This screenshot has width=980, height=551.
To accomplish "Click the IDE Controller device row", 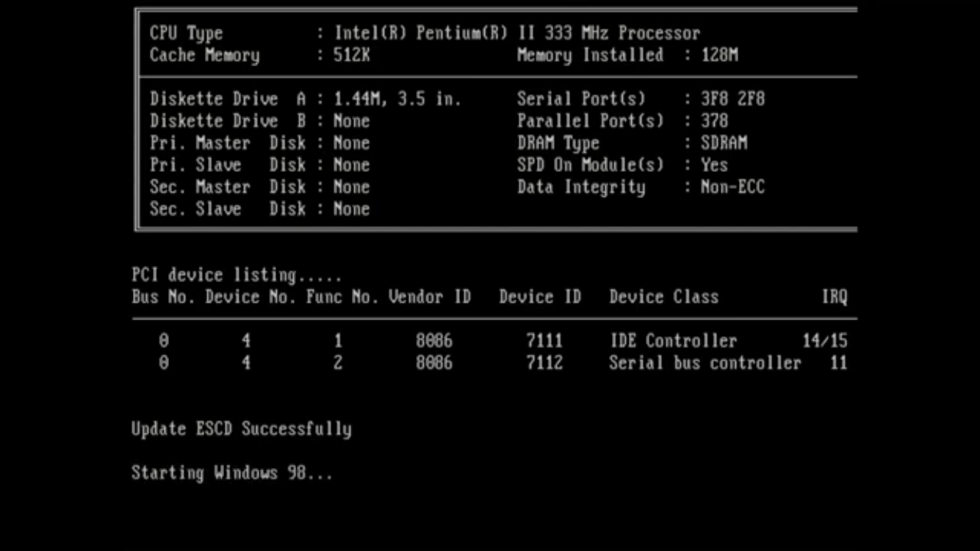I will [673, 342].
